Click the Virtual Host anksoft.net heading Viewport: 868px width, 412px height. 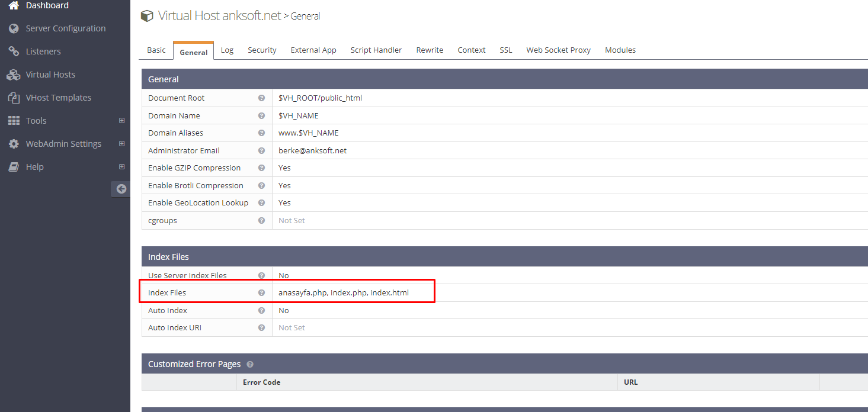[x=220, y=16]
